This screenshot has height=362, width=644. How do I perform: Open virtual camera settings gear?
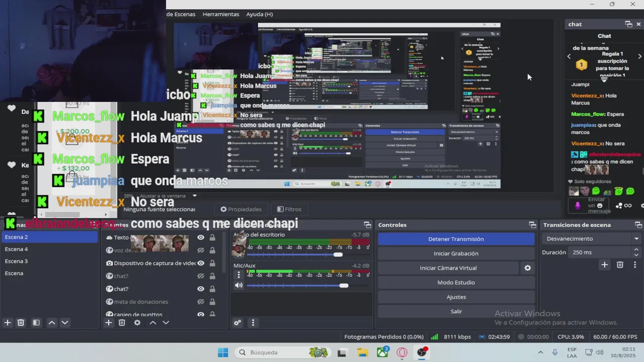pos(528,268)
